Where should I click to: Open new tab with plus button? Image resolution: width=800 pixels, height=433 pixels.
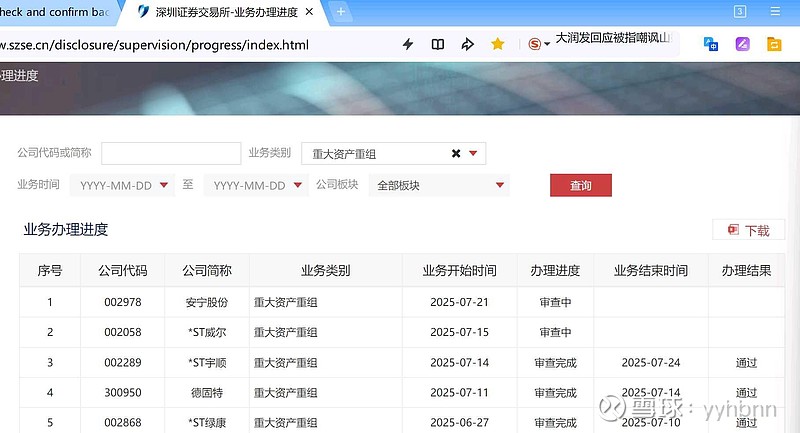click(x=341, y=12)
